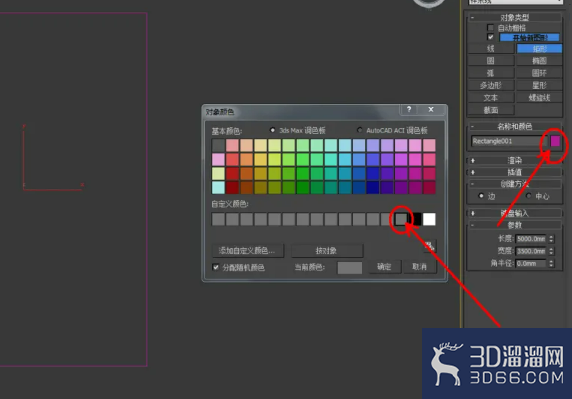Click the 宽度 spinner arrows

point(551,251)
